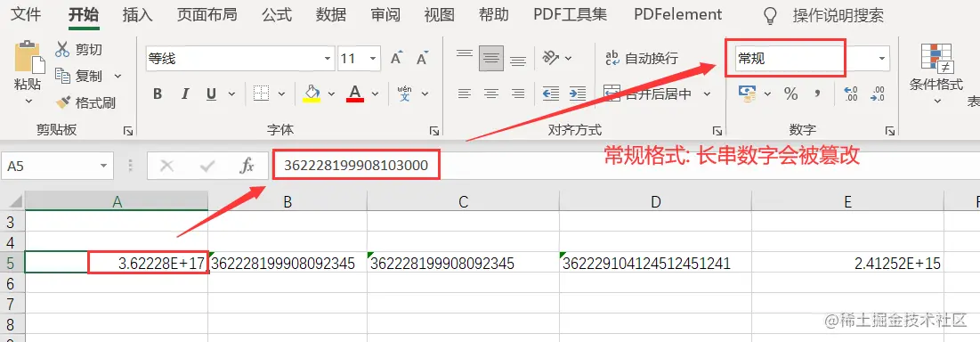Screen dimensions: 980x342
Task: Open the 文件 menu
Action: 26,15
